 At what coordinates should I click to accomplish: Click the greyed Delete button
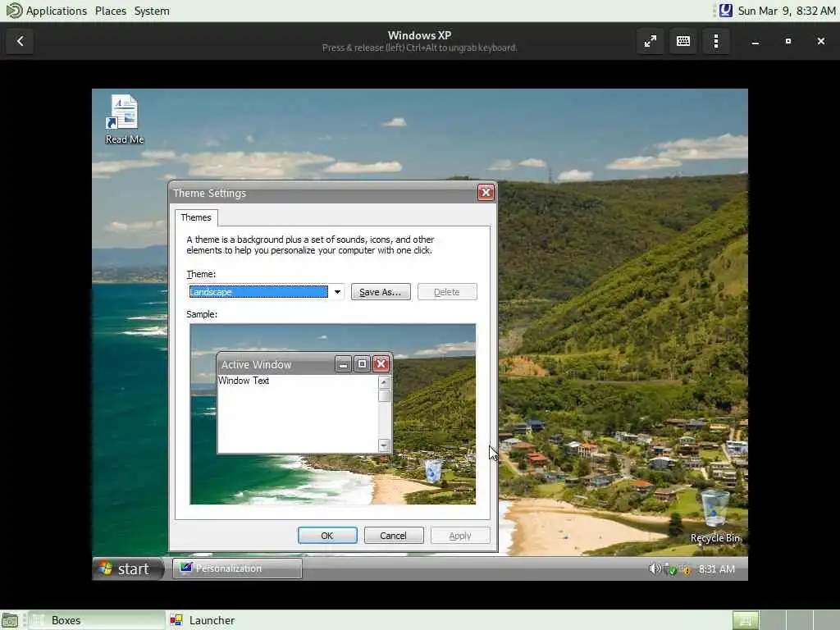(447, 292)
